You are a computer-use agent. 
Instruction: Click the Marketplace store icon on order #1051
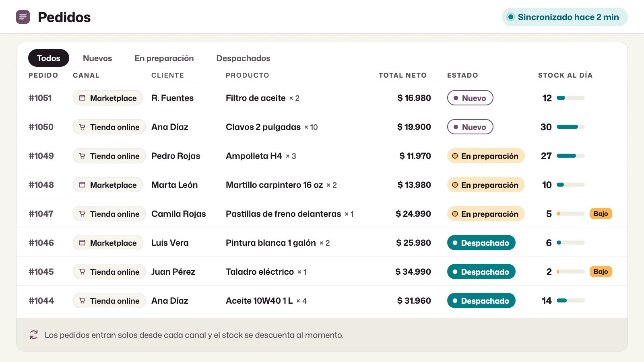pos(82,98)
